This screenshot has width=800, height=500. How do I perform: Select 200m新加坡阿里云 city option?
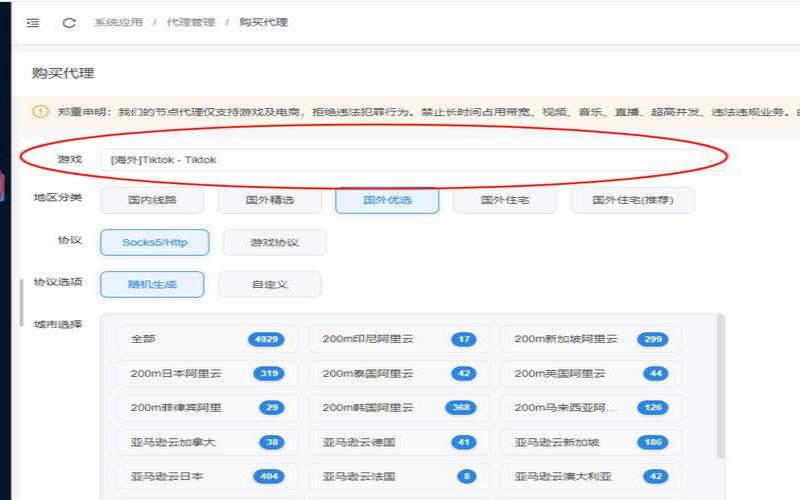tap(591, 339)
